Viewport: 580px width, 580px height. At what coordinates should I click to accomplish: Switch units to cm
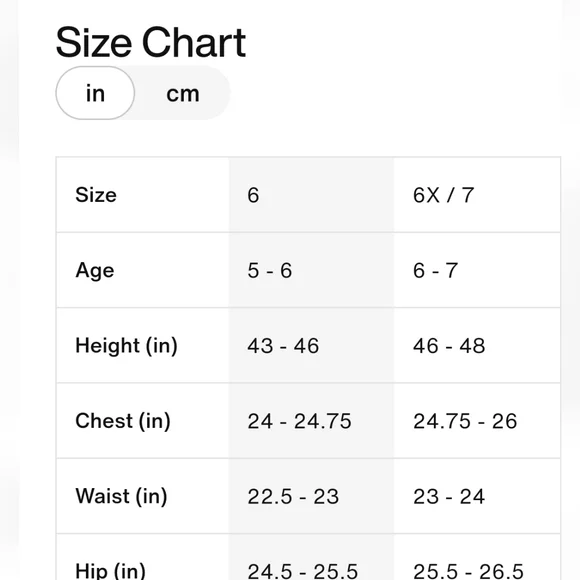(183, 93)
